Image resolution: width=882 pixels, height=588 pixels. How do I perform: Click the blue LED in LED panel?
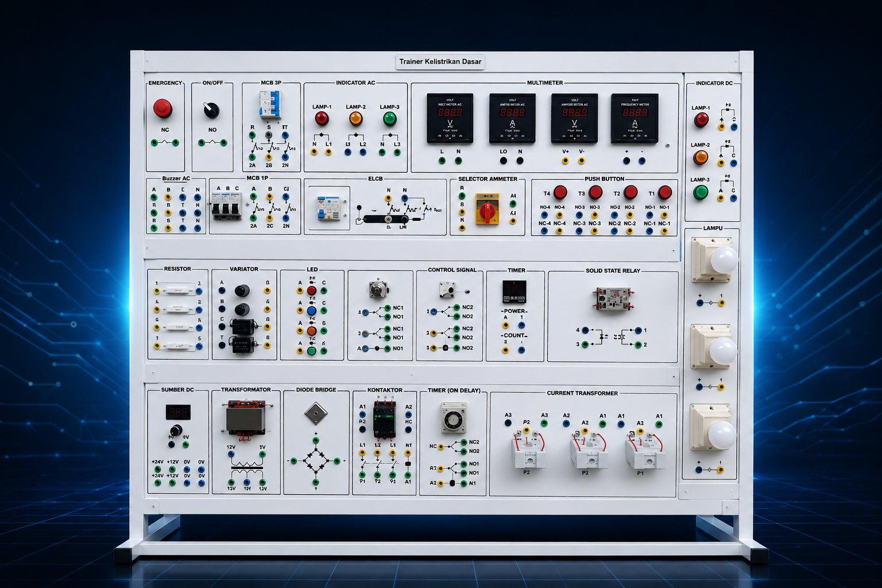[x=312, y=311]
